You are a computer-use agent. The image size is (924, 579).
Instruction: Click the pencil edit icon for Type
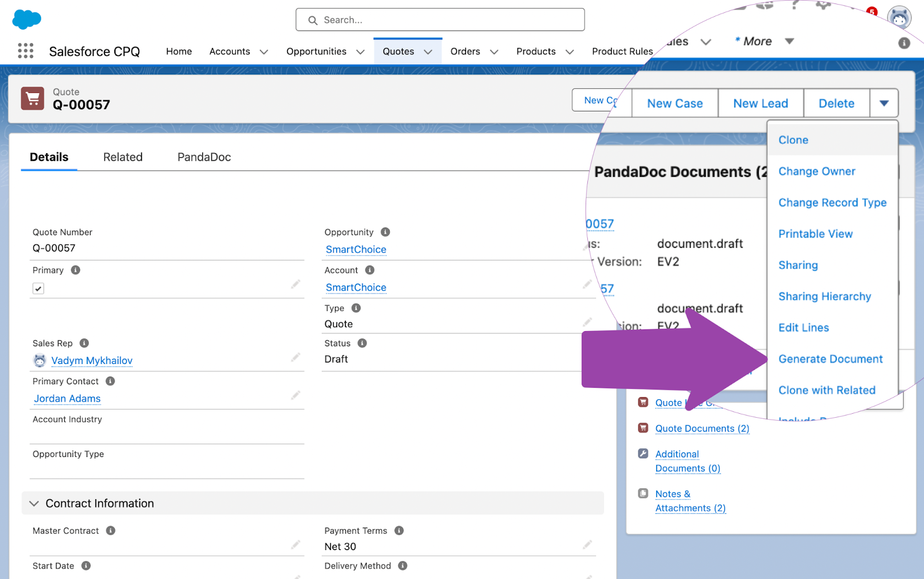587,322
